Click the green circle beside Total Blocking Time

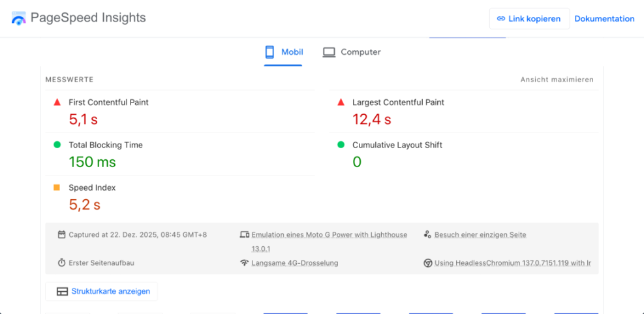[x=57, y=145]
